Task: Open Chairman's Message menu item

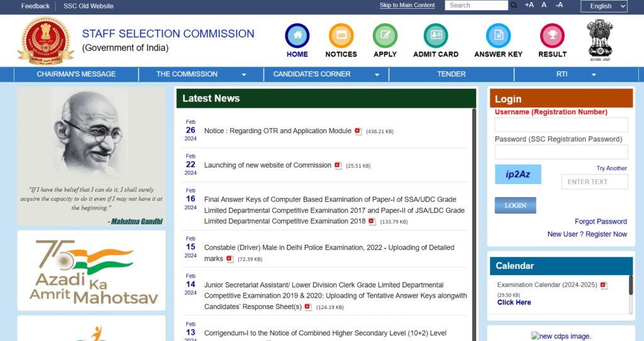Action: [76, 74]
